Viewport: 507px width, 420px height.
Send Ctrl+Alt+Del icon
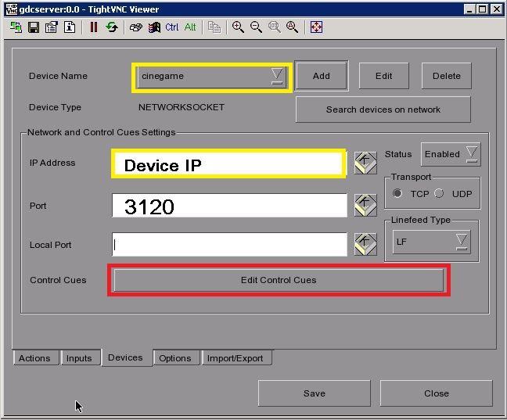point(136,27)
